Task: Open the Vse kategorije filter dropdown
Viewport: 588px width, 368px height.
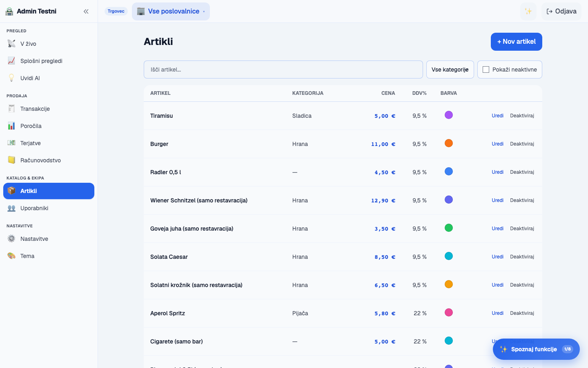Action: tap(450, 70)
